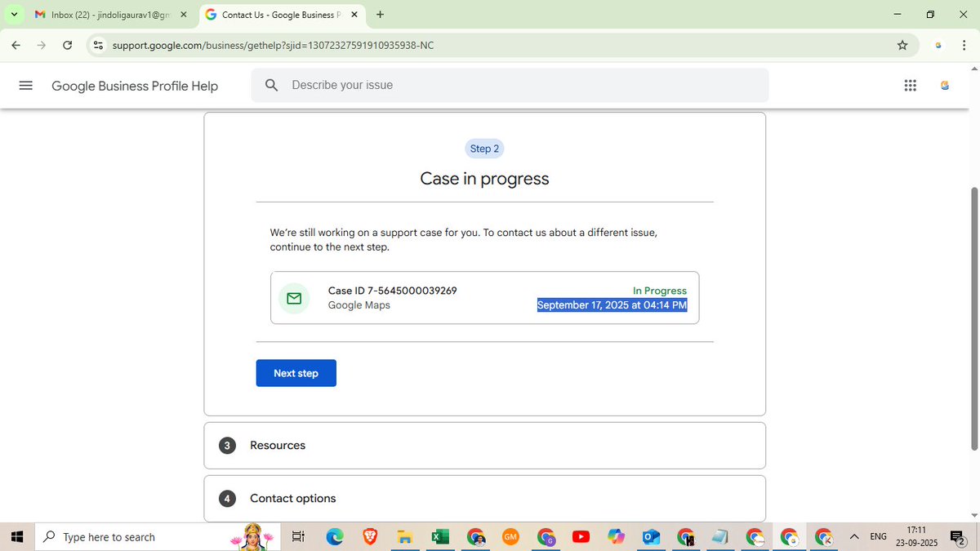Open the notification center icon
Image resolution: width=980 pixels, height=551 pixels.
point(957,537)
